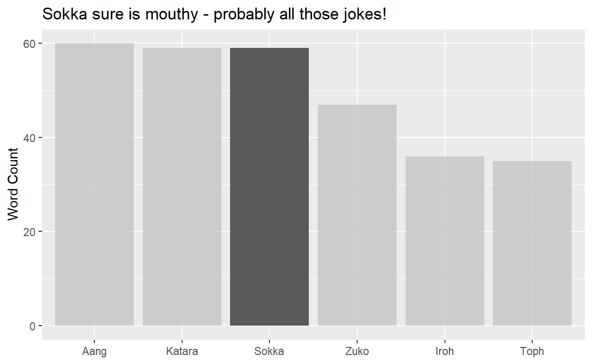592x364 pixels.
Task: Click the Toph x-axis label
Action: 532,352
